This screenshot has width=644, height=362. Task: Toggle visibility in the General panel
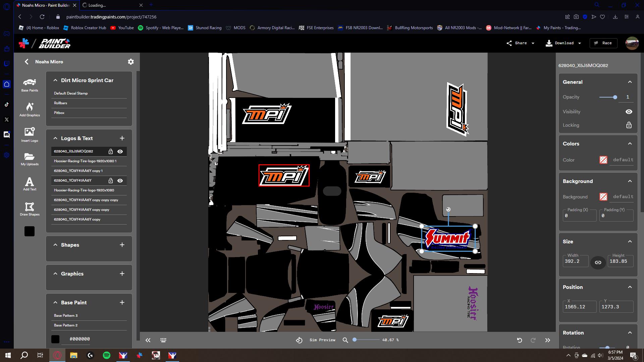point(629,112)
